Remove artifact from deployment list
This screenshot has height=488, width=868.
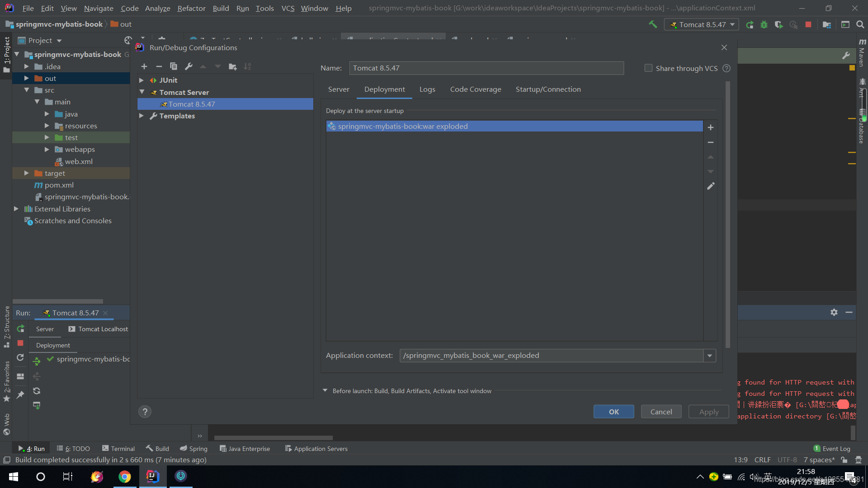click(711, 142)
